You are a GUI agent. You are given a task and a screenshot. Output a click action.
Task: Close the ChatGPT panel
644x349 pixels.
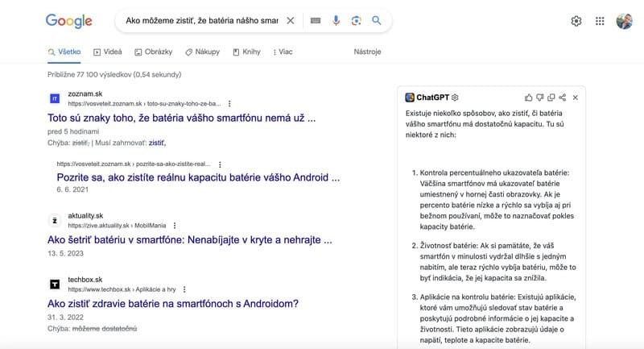pyautogui.click(x=576, y=98)
